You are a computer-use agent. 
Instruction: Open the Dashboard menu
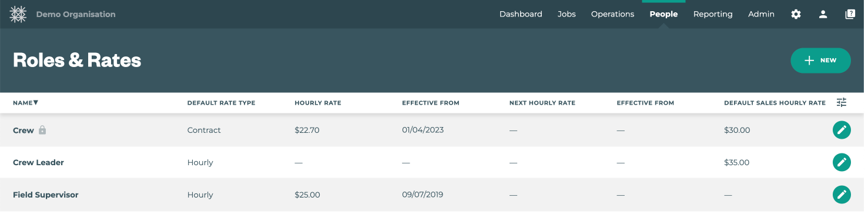point(521,14)
